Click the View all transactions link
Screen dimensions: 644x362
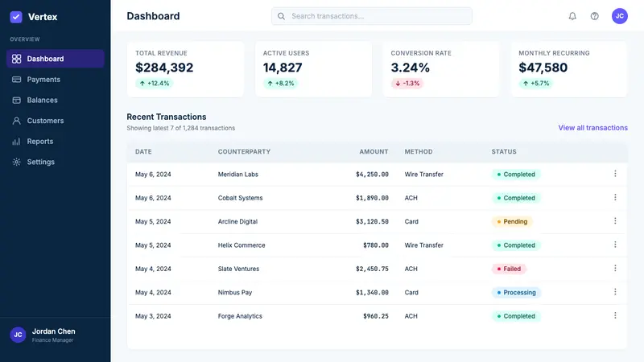(592, 128)
